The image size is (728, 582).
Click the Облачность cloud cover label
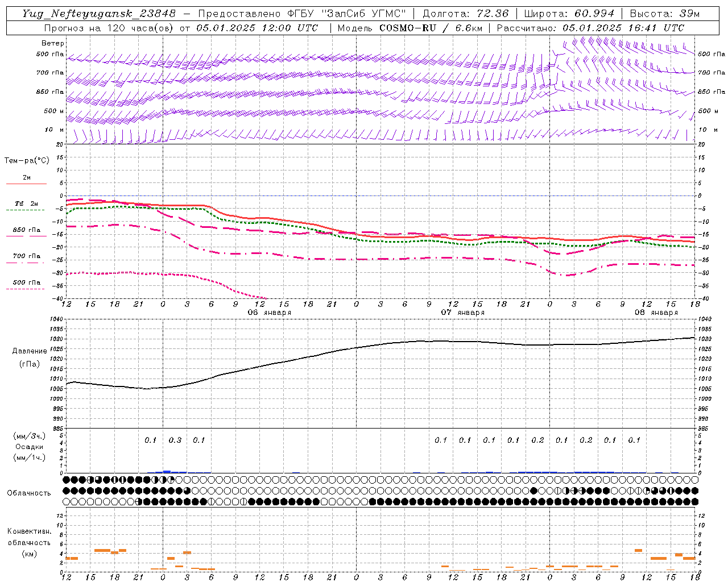(29, 493)
